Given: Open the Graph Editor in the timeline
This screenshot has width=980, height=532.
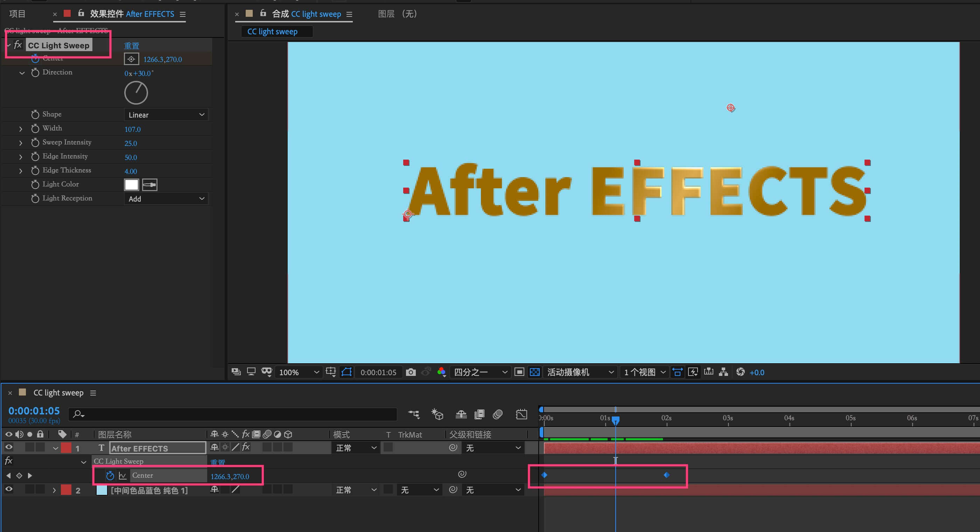Looking at the screenshot, I should pos(521,414).
